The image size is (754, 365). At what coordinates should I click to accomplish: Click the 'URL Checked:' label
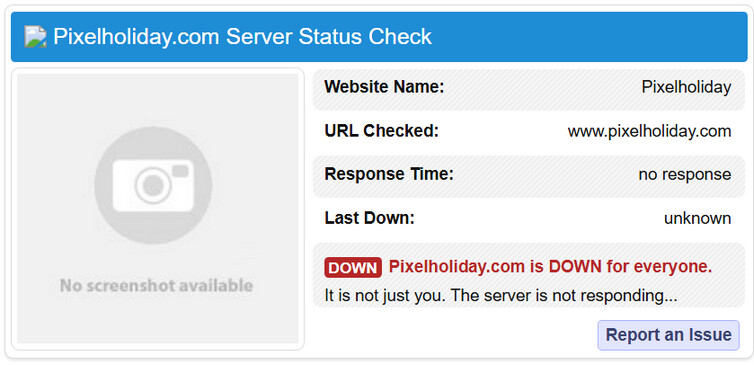point(382,131)
